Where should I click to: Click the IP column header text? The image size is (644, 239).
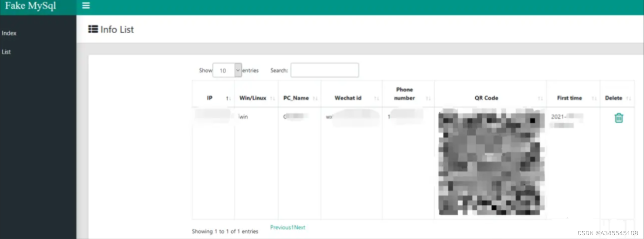coord(210,98)
